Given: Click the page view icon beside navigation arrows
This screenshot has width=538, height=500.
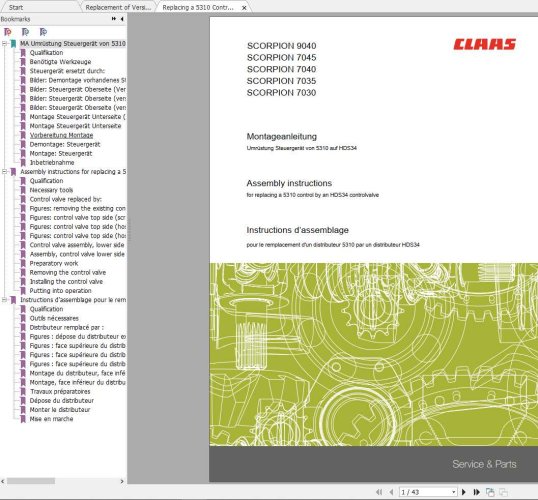Looking at the screenshot, I should pyautogui.click(x=490, y=492).
